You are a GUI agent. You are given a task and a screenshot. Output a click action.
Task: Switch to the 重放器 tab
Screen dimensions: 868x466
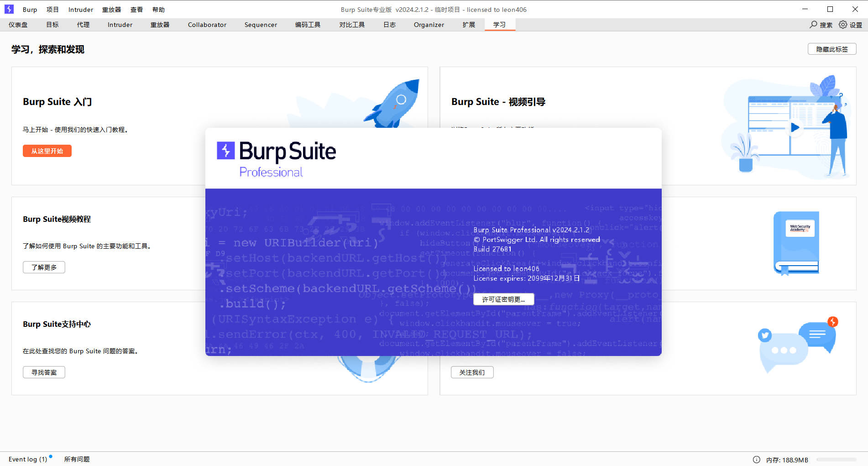tap(160, 25)
